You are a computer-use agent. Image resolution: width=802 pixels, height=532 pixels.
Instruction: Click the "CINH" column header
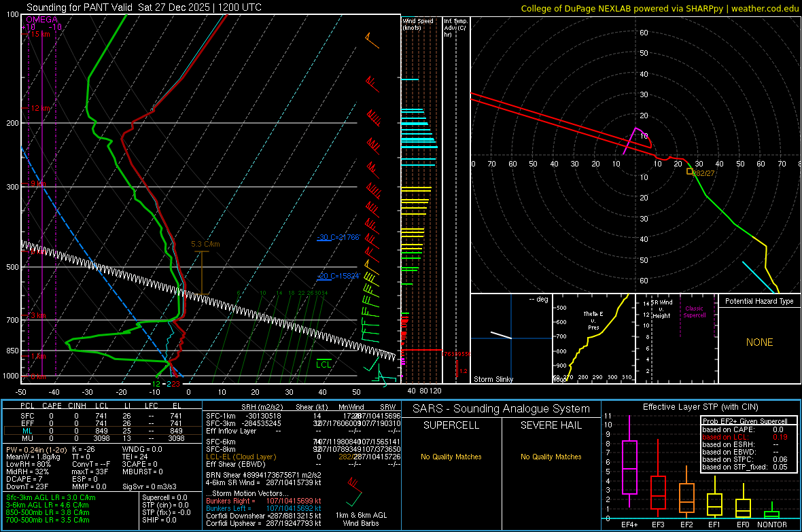(x=77, y=405)
